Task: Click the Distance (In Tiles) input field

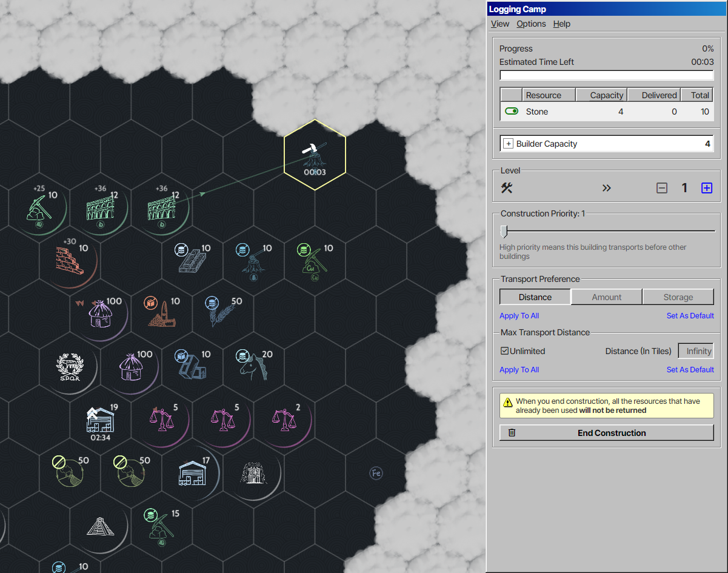Action: (696, 351)
